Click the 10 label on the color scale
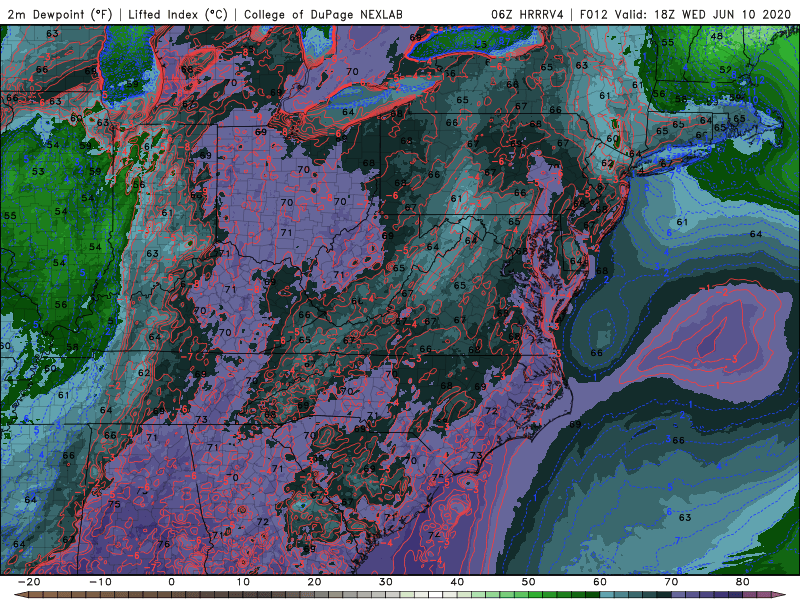 243,582
